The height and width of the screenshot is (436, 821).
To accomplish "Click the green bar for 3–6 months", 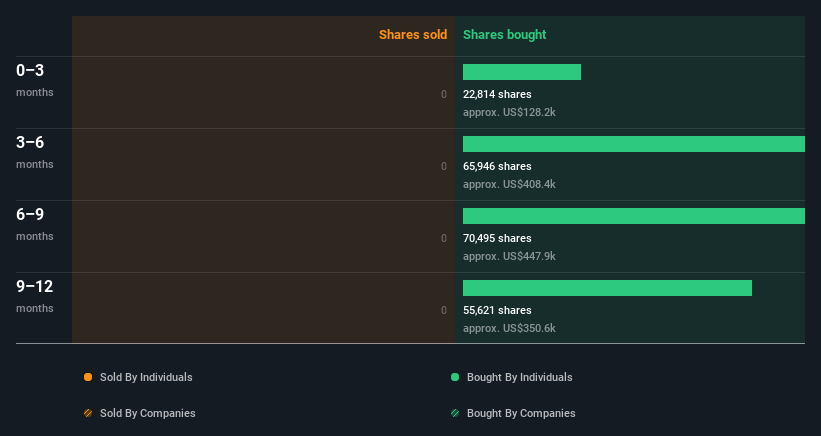I will coord(634,144).
